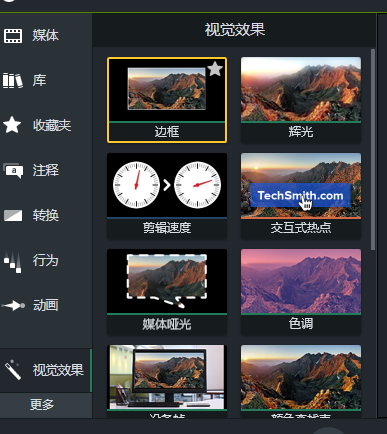Select the bottom-right mountain effect thumbnail

click(301, 377)
